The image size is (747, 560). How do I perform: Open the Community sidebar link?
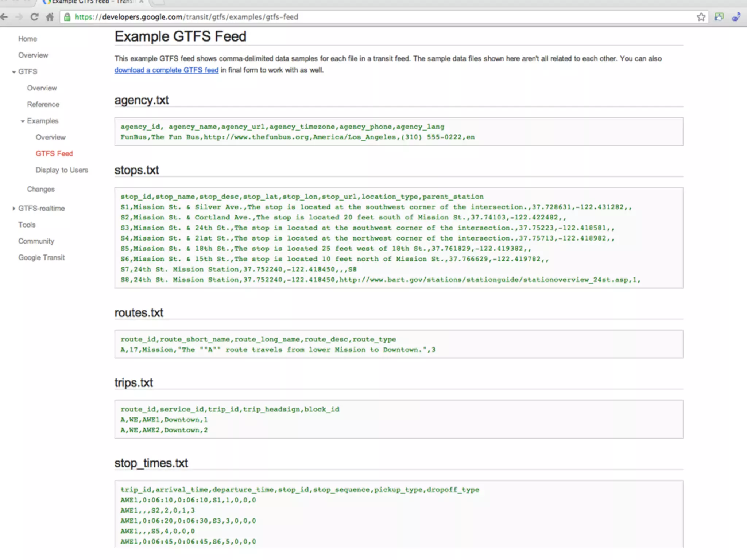tap(36, 241)
